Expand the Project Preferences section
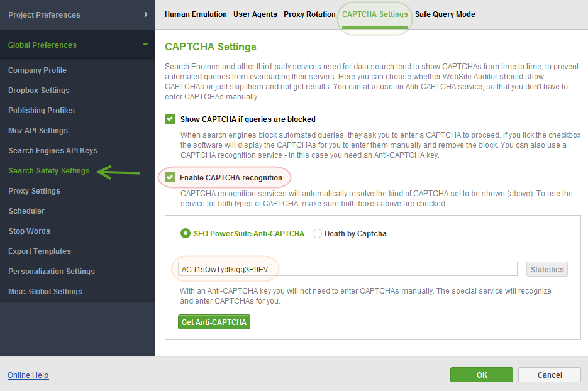 point(77,14)
